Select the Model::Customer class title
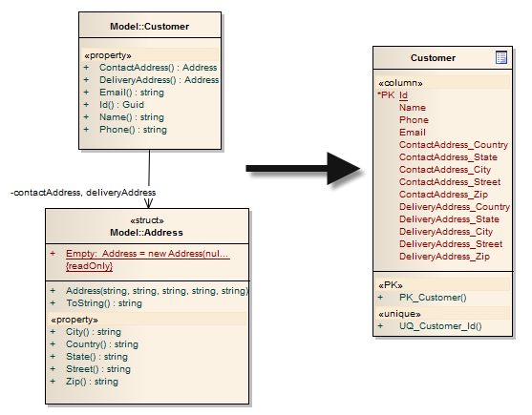The height and width of the screenshot is (415, 532). tap(149, 27)
